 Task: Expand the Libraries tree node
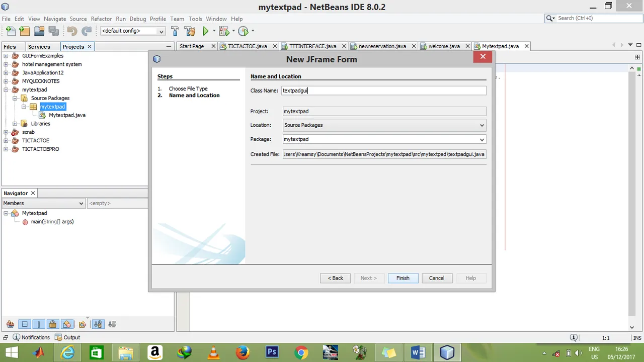(x=15, y=123)
